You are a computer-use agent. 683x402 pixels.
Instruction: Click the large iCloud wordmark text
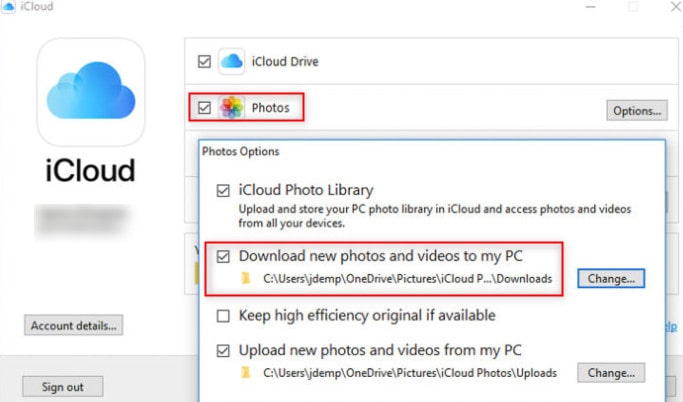[91, 170]
